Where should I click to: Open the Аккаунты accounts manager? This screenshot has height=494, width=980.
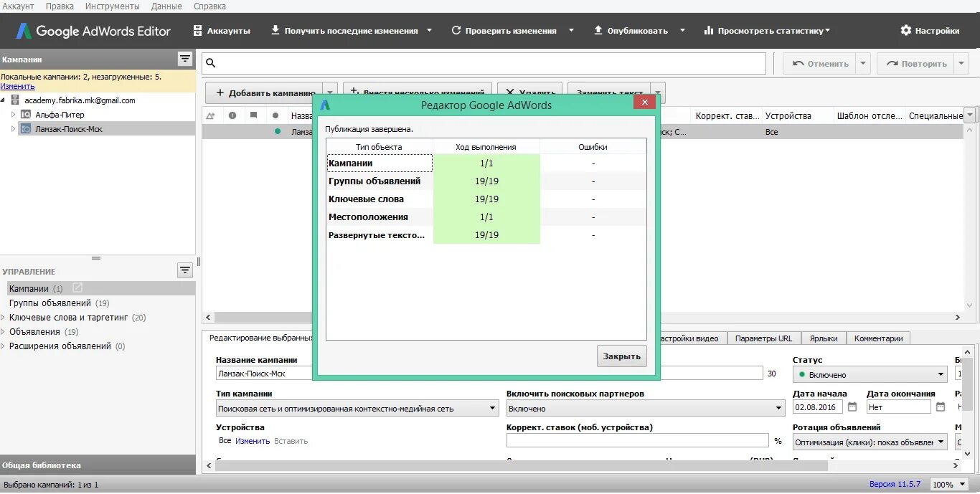pyautogui.click(x=222, y=31)
